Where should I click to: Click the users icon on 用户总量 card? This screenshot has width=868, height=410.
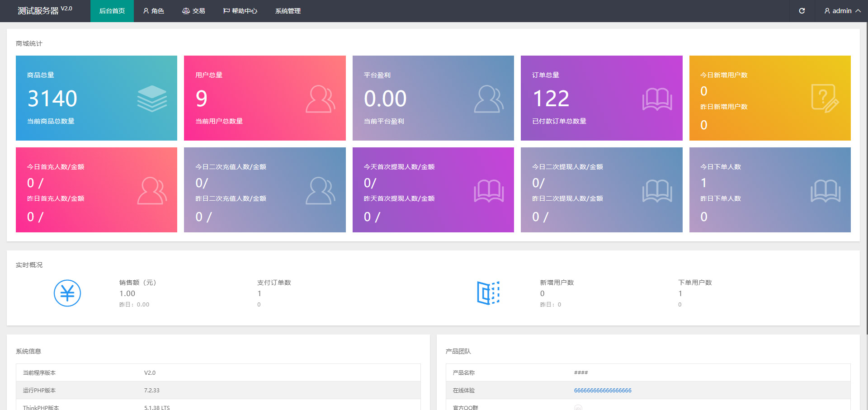tap(321, 99)
